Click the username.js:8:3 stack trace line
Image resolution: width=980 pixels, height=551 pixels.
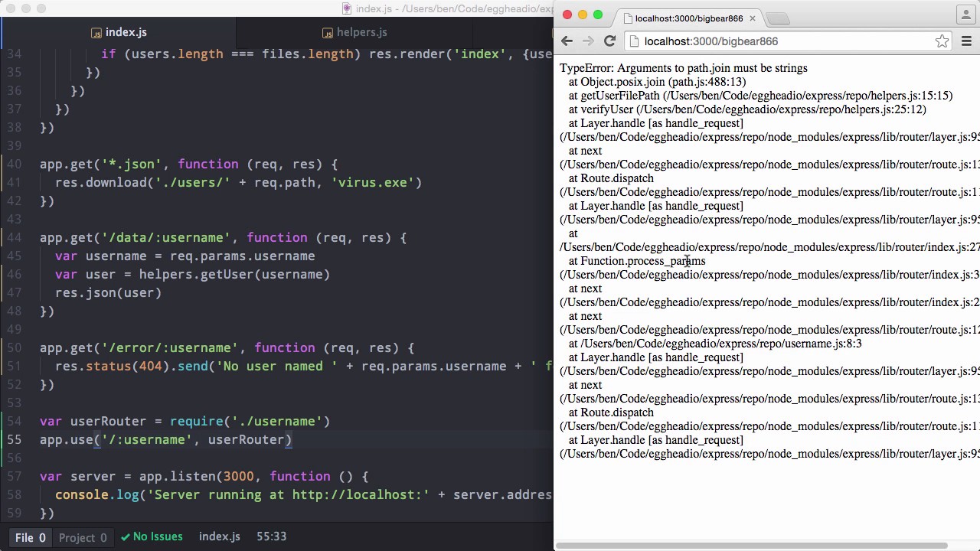[715, 344]
